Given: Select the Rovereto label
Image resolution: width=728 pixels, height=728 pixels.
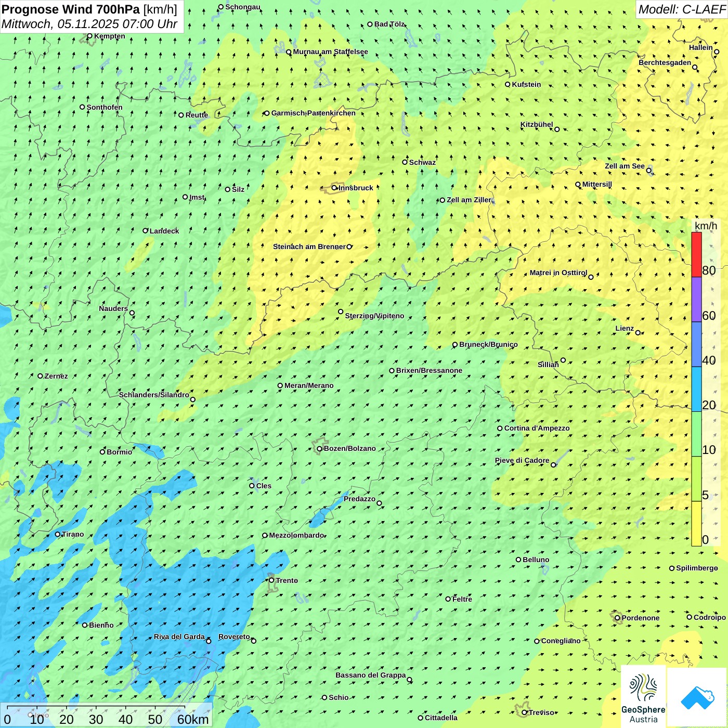Looking at the screenshot, I should tap(234, 637).
